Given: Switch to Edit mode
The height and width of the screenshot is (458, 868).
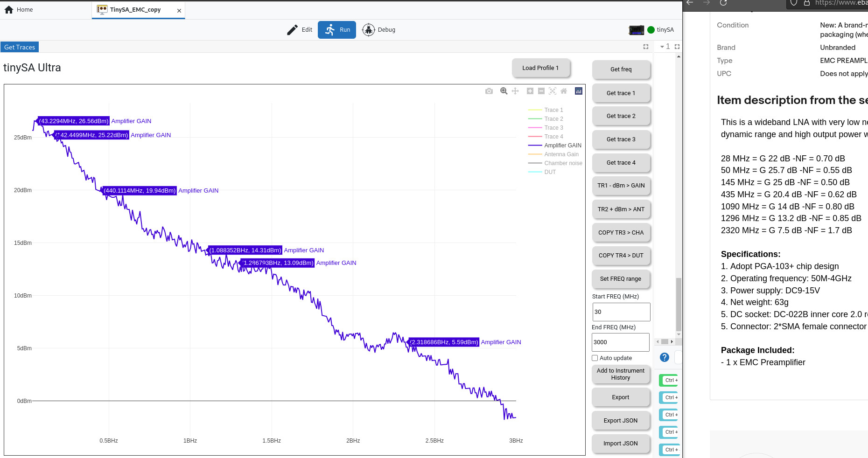Looking at the screenshot, I should (x=300, y=30).
